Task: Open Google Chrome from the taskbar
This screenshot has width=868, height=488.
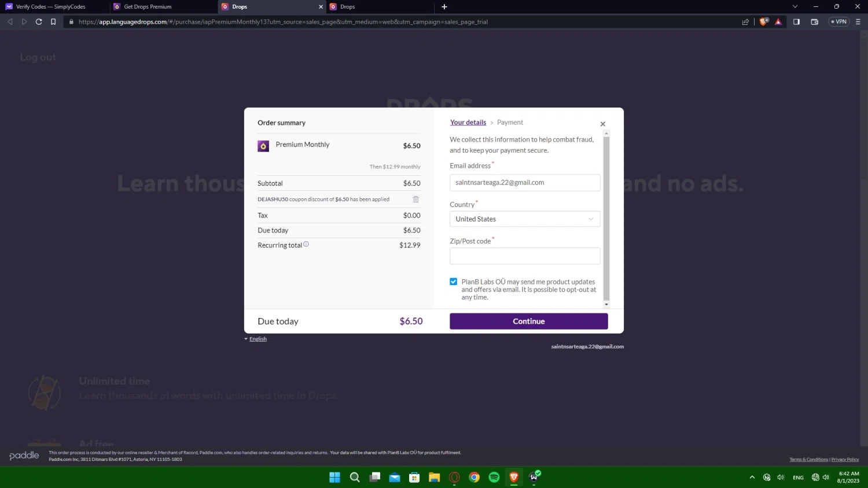Action: 475,478
